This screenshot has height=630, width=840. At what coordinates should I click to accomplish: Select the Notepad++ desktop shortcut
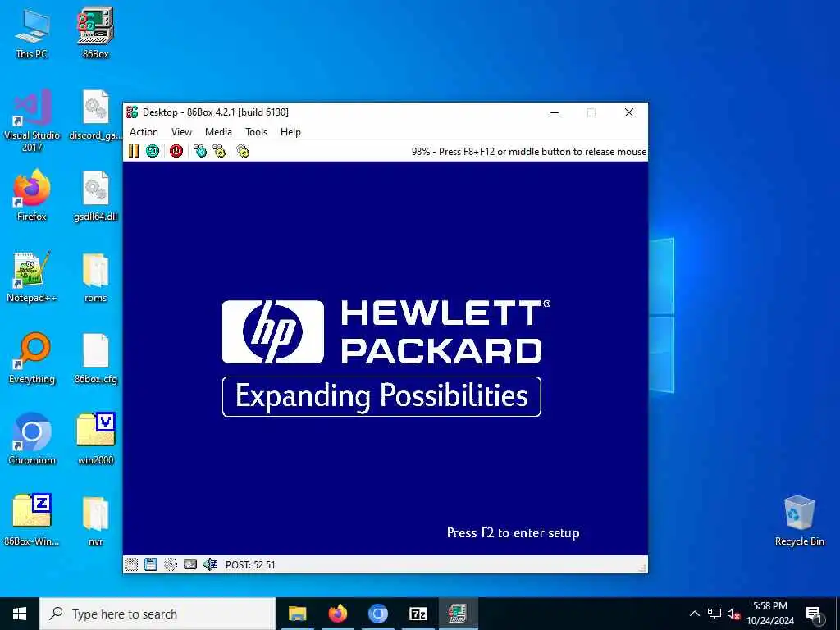tap(32, 277)
